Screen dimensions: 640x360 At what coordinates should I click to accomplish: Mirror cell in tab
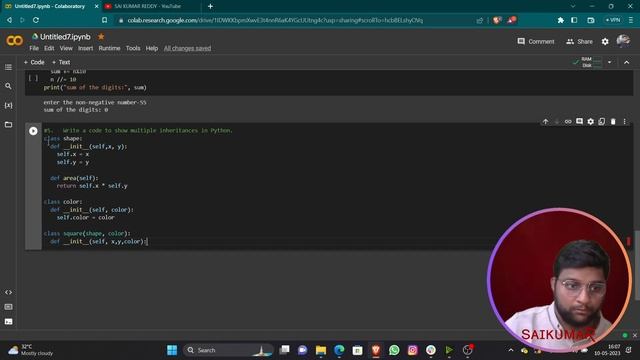coord(602,122)
